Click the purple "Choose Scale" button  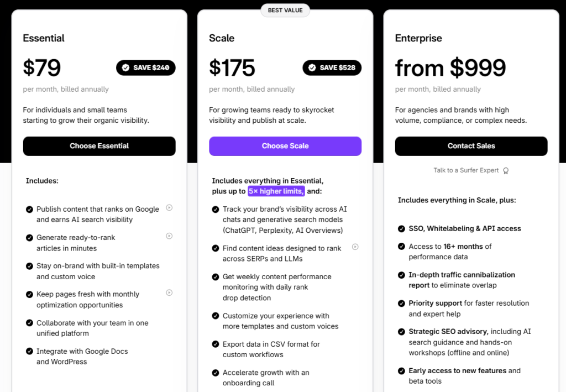tap(285, 146)
